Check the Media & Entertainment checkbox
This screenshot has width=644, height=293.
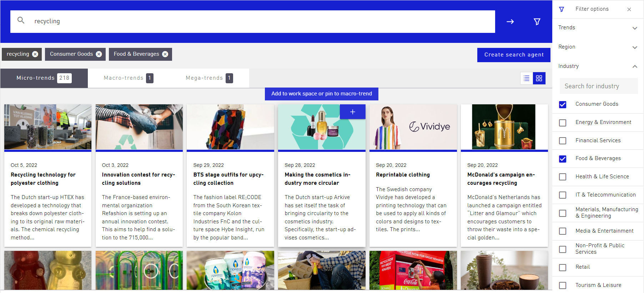[x=563, y=231]
